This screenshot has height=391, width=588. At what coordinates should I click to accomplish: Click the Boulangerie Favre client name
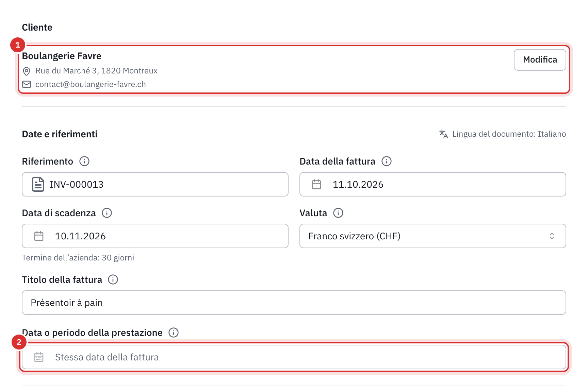point(62,56)
